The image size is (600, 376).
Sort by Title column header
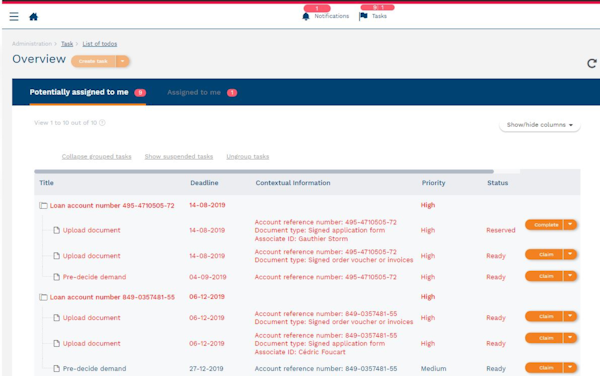click(x=46, y=183)
